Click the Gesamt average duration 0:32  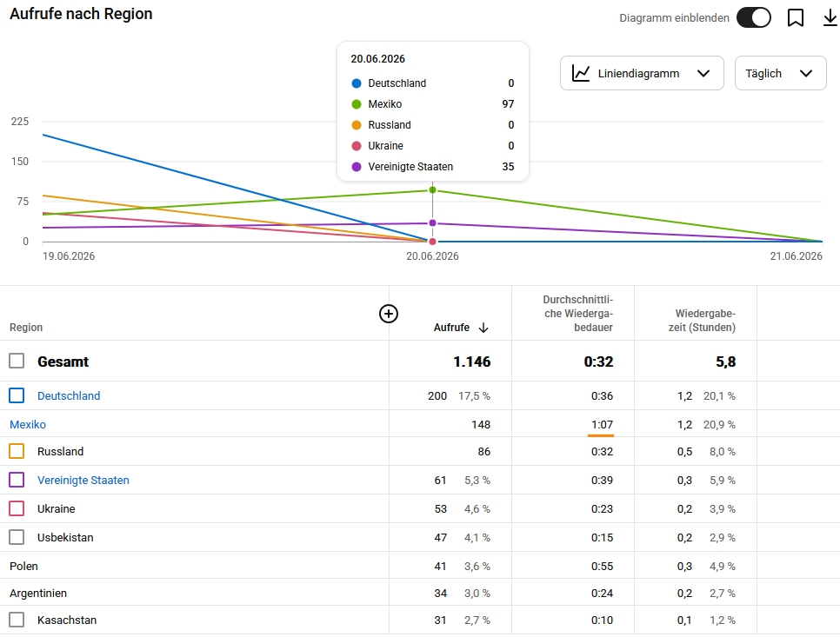pyautogui.click(x=598, y=362)
